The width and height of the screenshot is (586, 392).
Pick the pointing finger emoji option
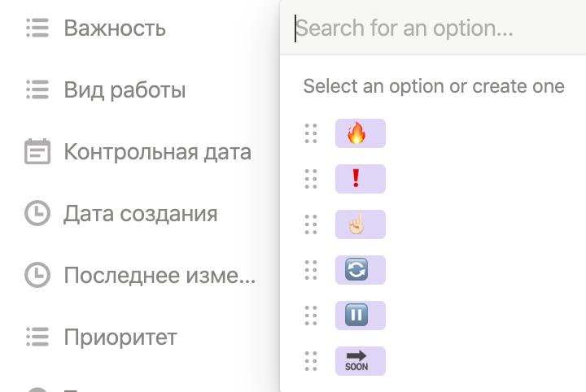point(360,224)
